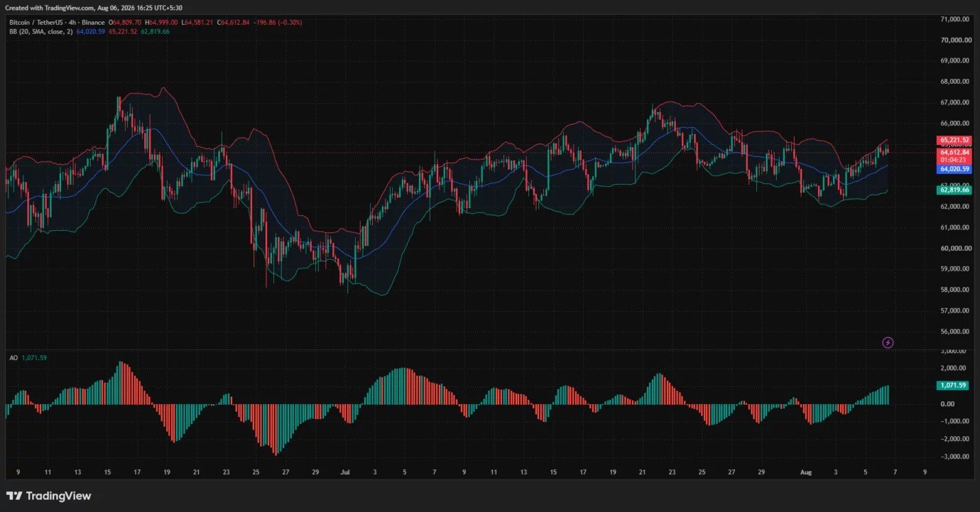The height and width of the screenshot is (512, 980).
Task: Click the 67,000.00 price axis label
Action: tap(955, 102)
